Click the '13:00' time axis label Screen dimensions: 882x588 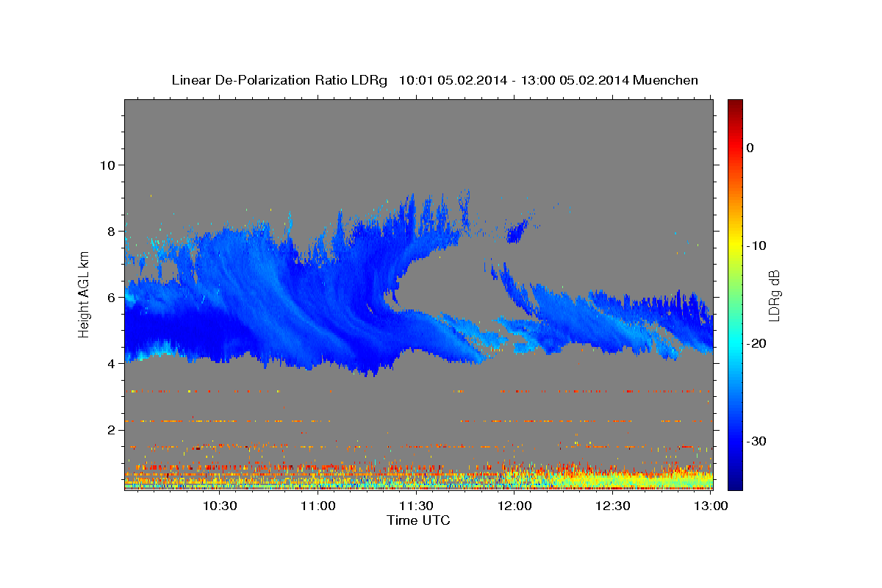[x=711, y=506]
